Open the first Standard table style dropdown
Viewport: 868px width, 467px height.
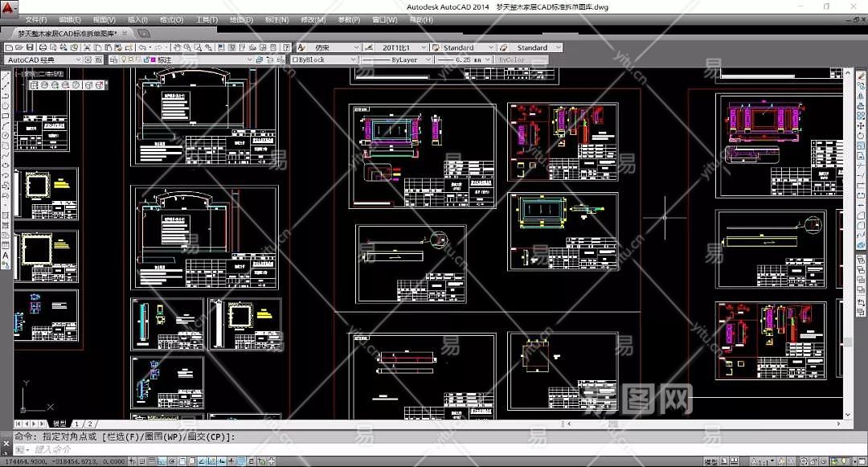490,47
